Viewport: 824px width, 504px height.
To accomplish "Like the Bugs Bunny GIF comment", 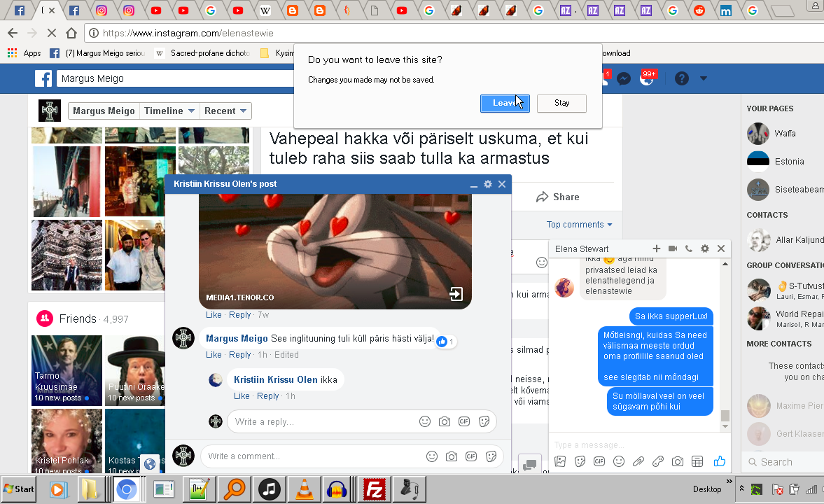I will pos(214,315).
